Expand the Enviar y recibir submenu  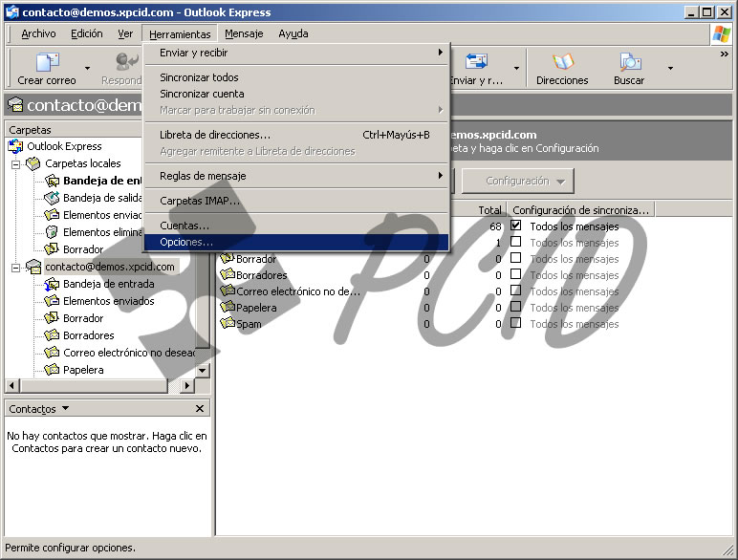tap(296, 53)
